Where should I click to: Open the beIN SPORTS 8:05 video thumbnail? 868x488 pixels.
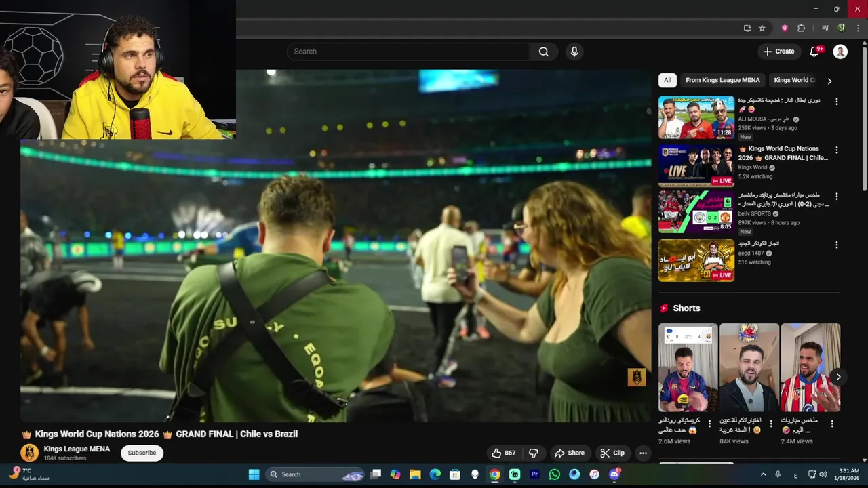click(696, 212)
